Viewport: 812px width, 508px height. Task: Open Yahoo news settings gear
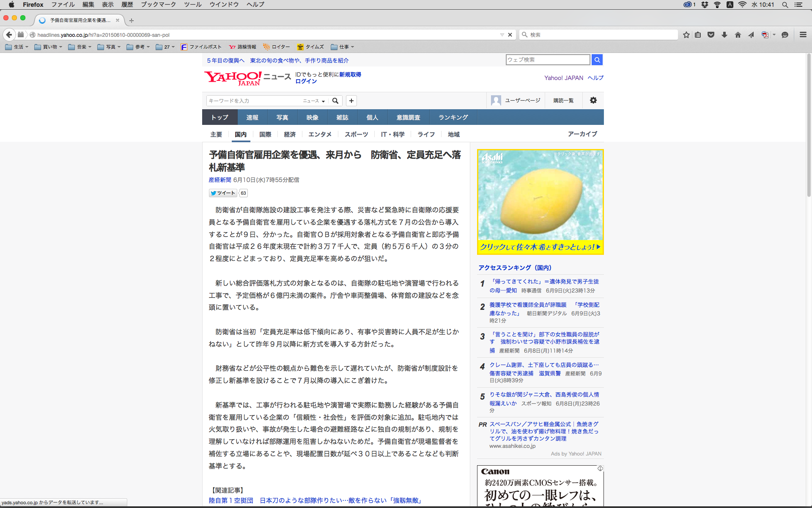593,100
